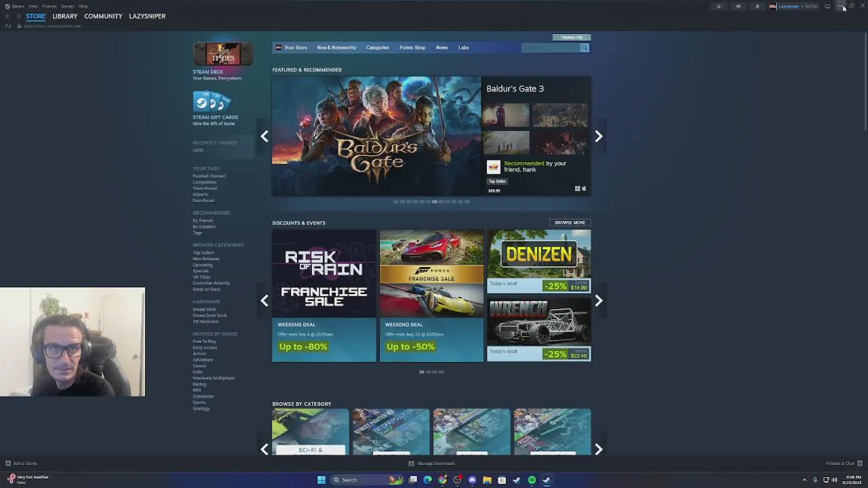Open the Wishlist button
This screenshot has width=868, height=488.
[572, 37]
